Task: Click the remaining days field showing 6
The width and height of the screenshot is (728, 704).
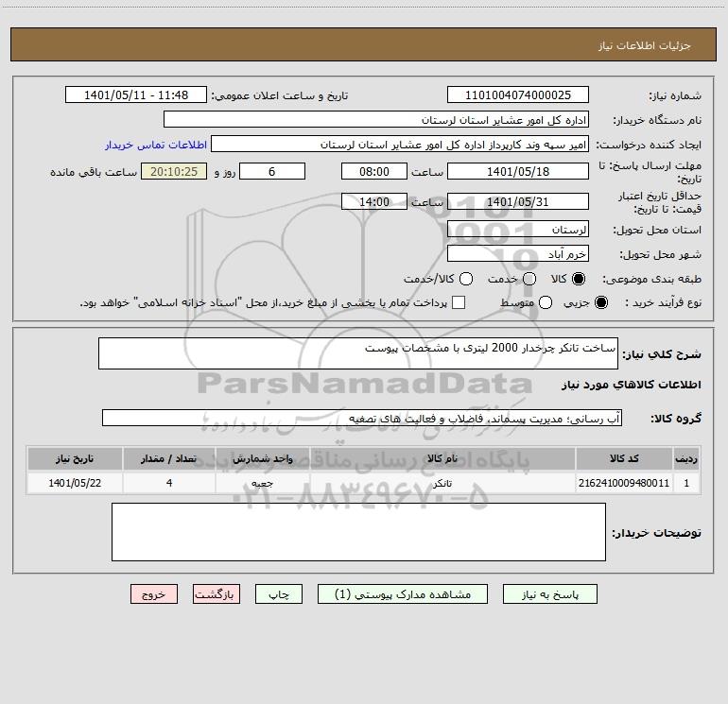Action: [272, 172]
